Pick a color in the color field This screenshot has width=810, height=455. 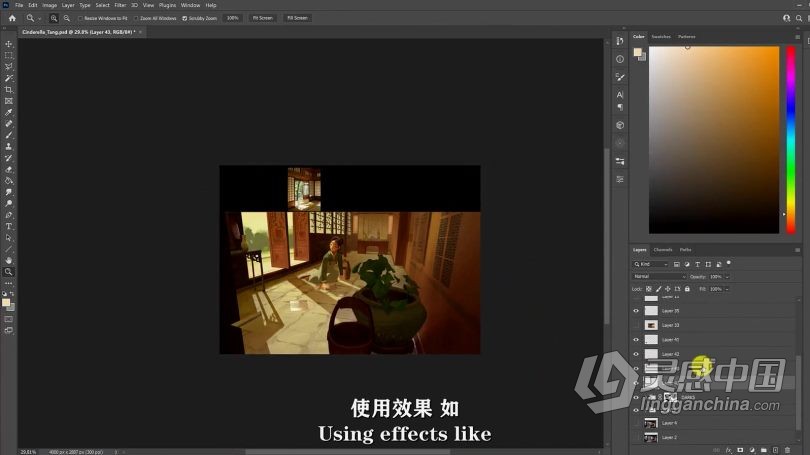click(x=714, y=140)
